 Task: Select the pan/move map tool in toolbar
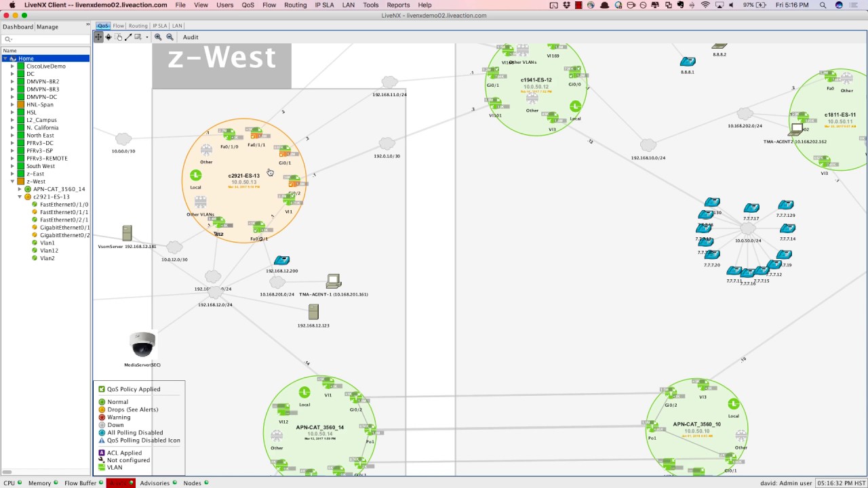98,37
